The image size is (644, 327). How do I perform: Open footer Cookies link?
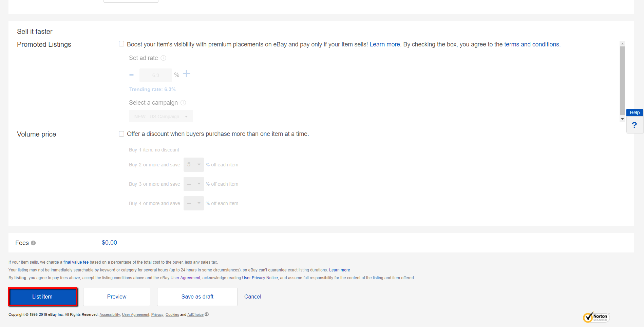172,315
